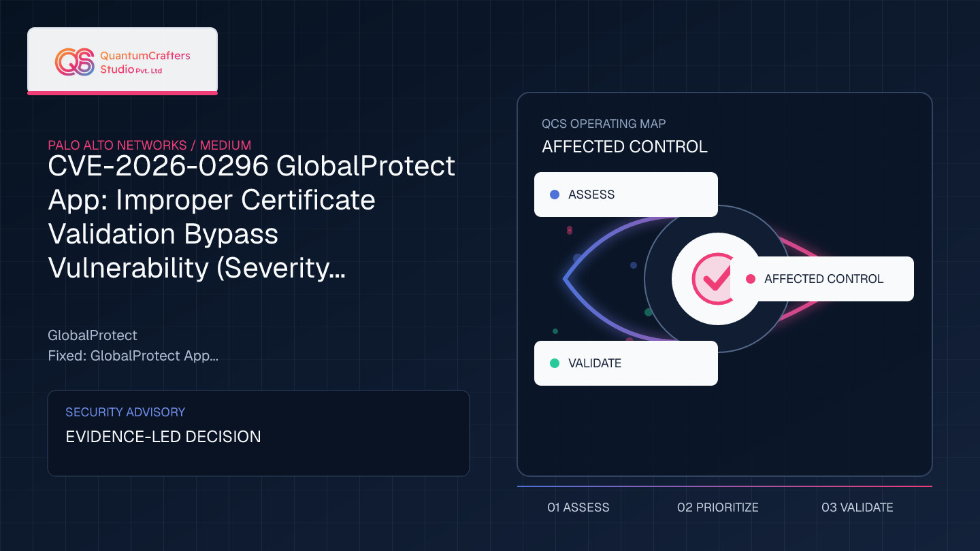This screenshot has height=551, width=980.
Task: Click the GlobalProtect product label
Action: (x=93, y=335)
